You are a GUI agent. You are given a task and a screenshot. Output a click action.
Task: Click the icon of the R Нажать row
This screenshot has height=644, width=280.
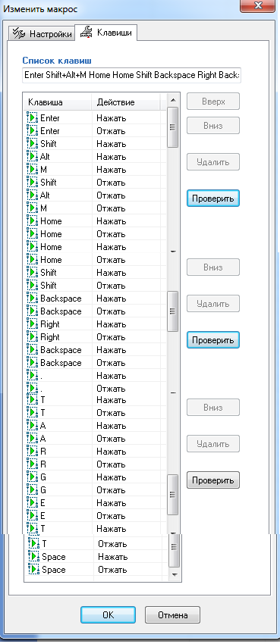32,452
